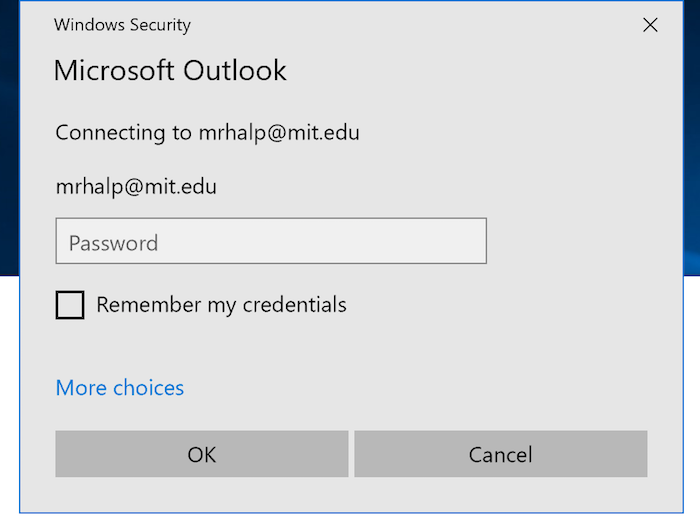Viewport: 700px width, 521px height.
Task: Close the Windows Security dialog with X
Action: click(x=650, y=25)
